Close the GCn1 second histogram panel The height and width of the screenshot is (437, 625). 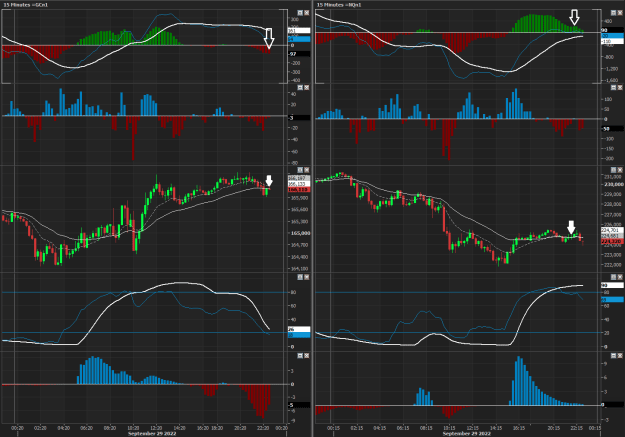(307, 87)
